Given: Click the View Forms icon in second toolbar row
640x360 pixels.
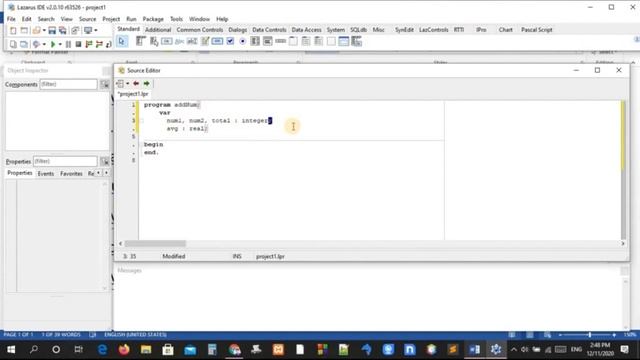Looking at the screenshot, I should (x=24, y=44).
